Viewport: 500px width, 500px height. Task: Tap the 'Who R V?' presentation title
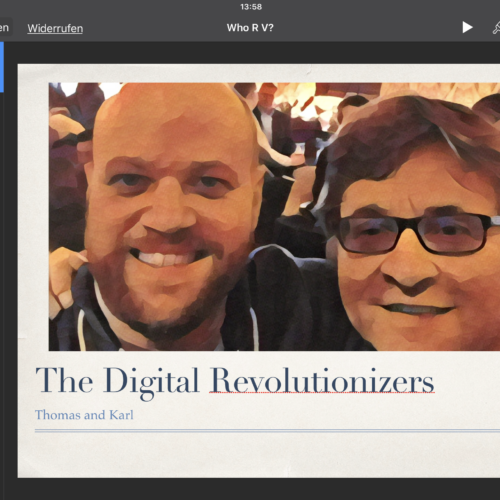250,28
